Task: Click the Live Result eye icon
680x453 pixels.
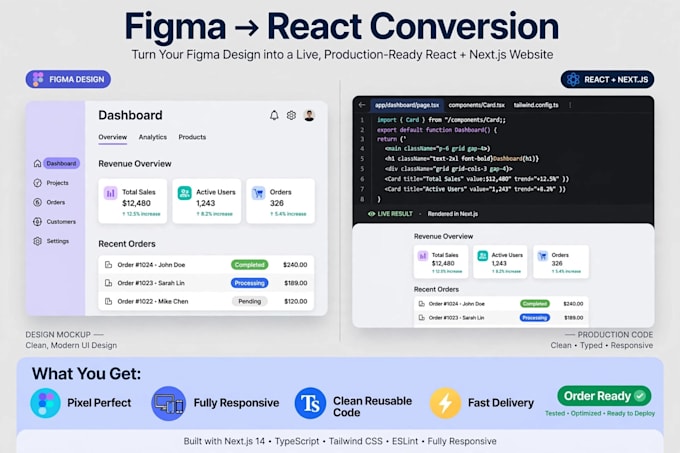Action: tap(372, 214)
